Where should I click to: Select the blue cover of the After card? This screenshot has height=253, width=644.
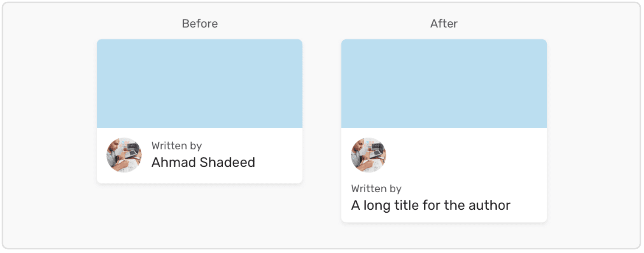point(444,84)
